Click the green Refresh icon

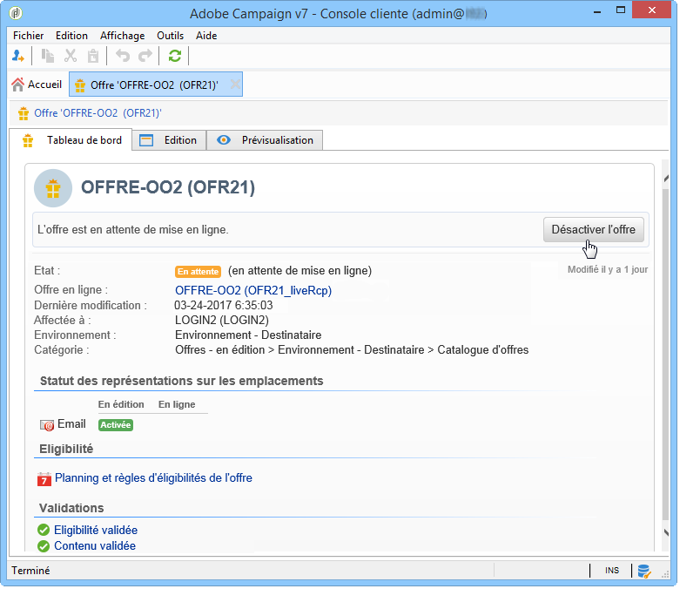174,56
